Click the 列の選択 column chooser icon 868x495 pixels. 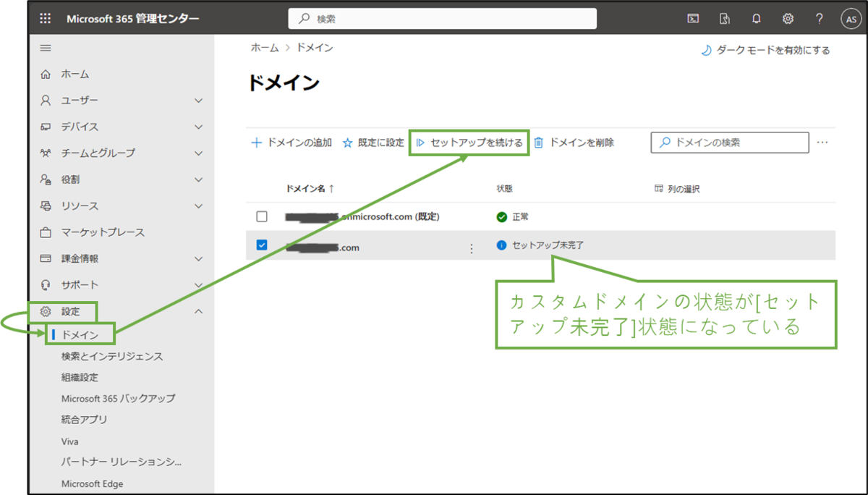[x=659, y=189]
